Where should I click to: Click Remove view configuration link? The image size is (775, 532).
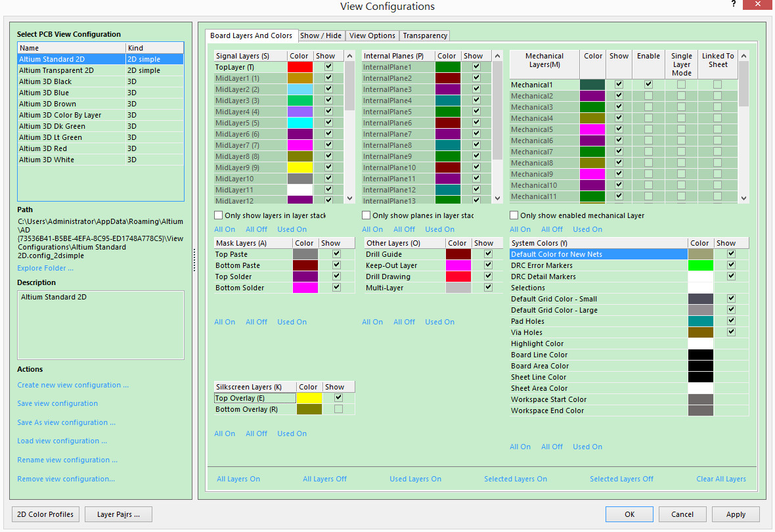[66, 479]
